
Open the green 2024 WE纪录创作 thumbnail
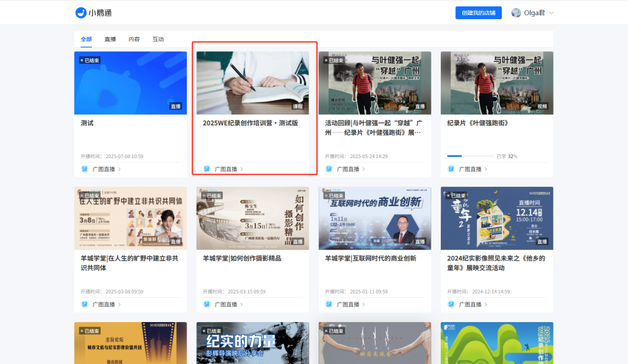pyautogui.click(x=497, y=343)
